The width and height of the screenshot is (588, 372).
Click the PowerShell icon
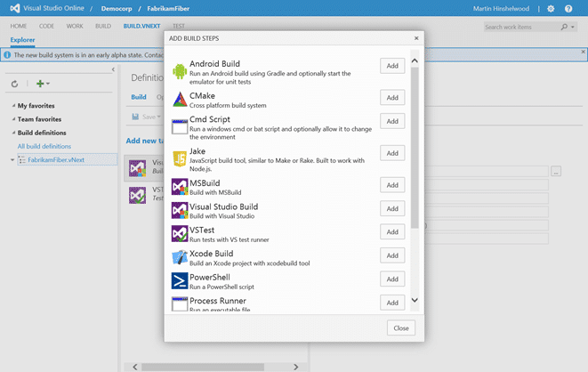180,281
